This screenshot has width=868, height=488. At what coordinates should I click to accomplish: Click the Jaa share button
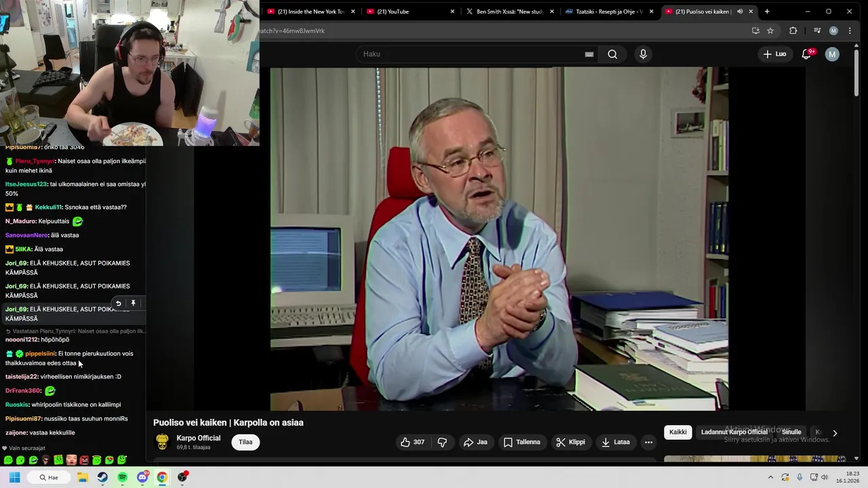click(475, 442)
